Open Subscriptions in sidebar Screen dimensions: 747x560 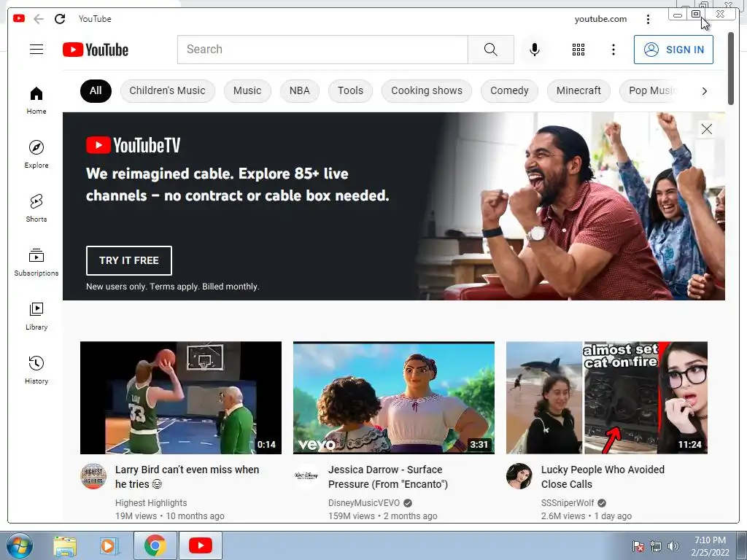(36, 262)
